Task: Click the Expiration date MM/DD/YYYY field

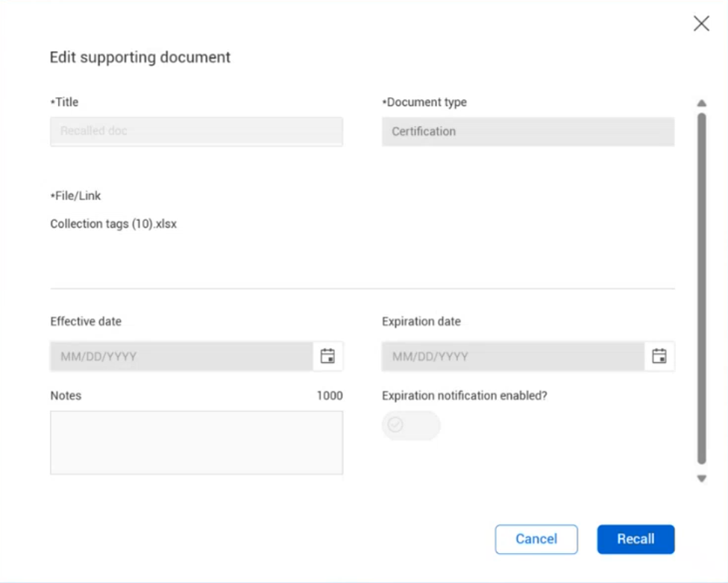Action: [x=513, y=356]
